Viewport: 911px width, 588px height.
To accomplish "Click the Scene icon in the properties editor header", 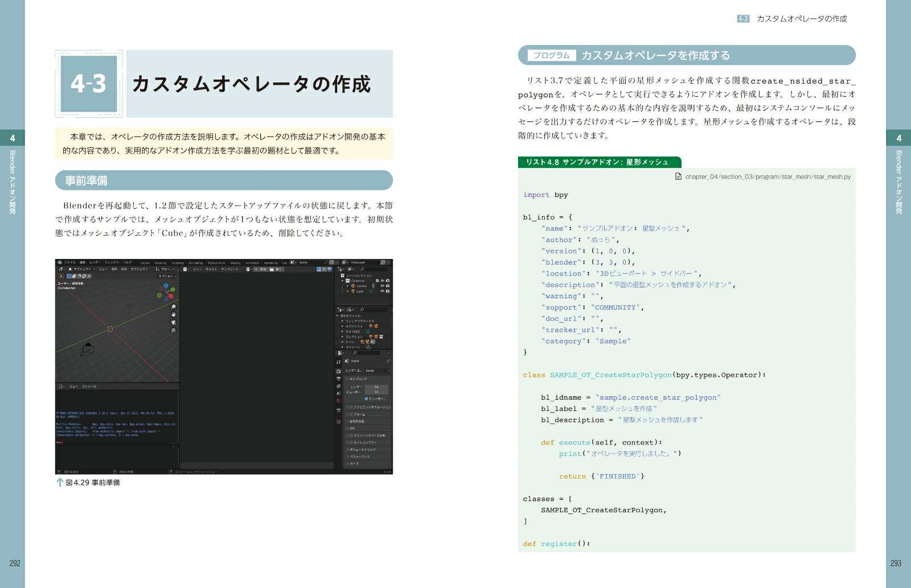I will click(x=347, y=361).
